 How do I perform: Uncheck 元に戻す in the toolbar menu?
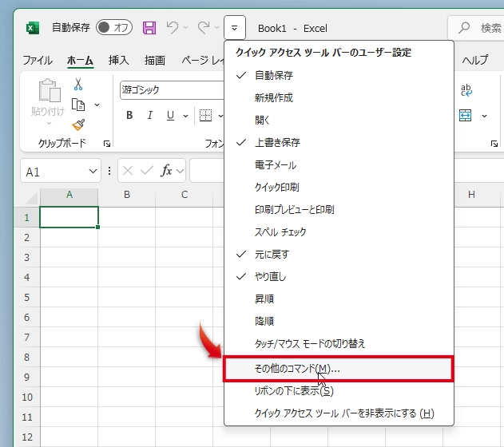[x=339, y=255]
